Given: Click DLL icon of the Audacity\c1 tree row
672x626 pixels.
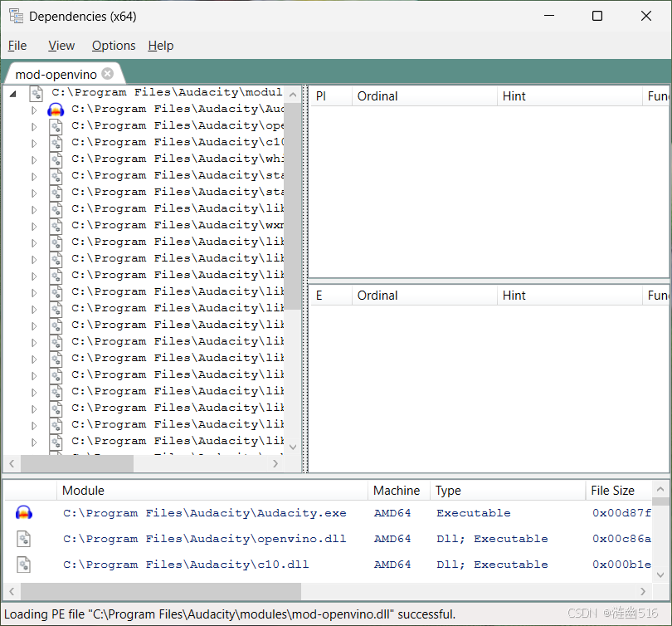Looking at the screenshot, I should 56,143.
